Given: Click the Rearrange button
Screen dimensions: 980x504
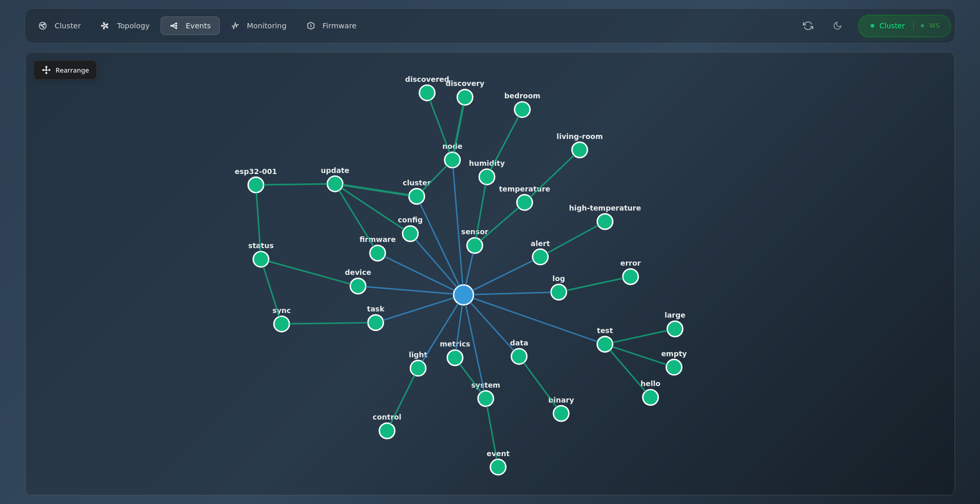Looking at the screenshot, I should pyautogui.click(x=65, y=70).
